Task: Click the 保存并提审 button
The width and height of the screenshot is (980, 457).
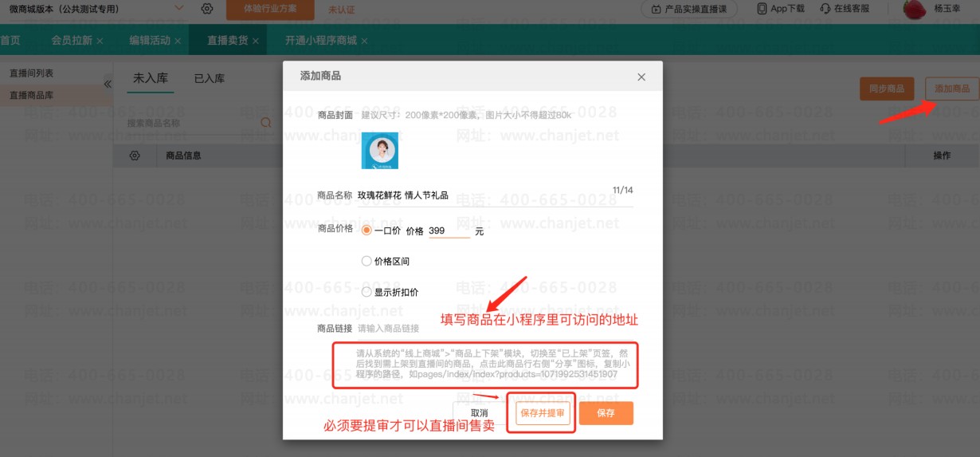Action: (543, 413)
